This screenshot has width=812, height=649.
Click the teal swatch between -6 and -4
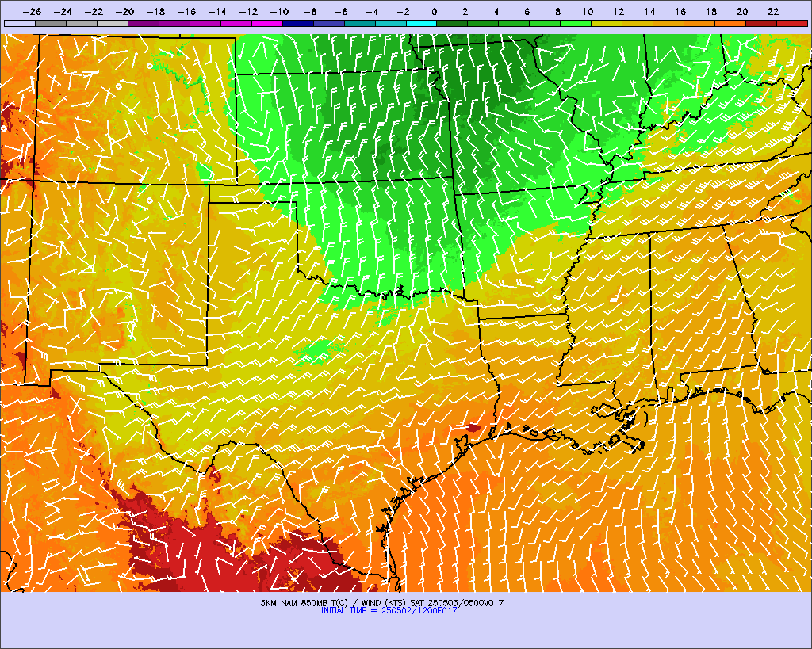359,23
